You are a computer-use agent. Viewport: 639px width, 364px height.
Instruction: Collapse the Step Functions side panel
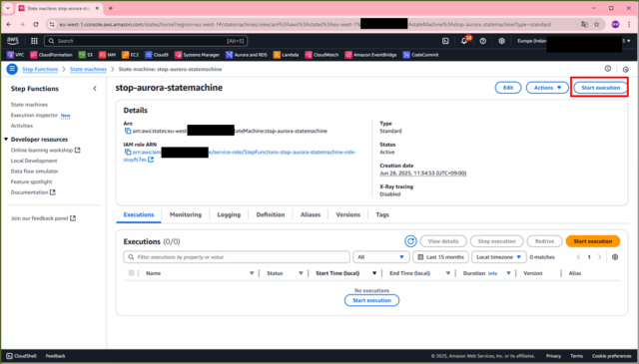(95, 89)
